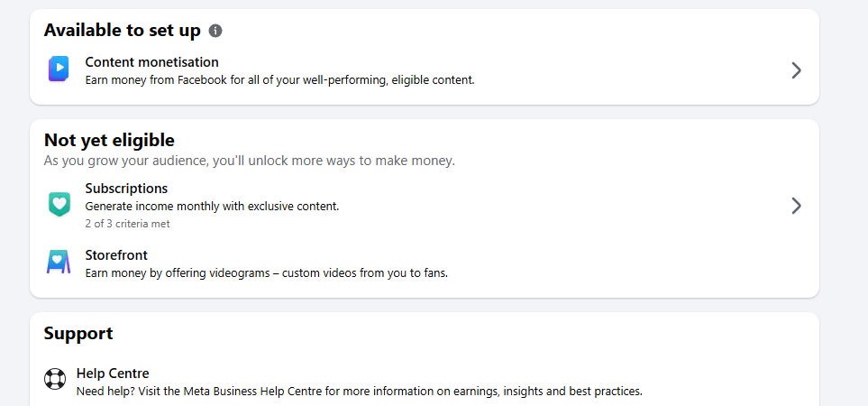Select the Subscriptions title

click(126, 189)
